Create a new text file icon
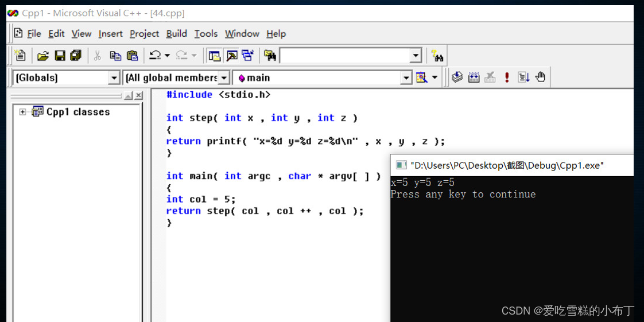The width and height of the screenshot is (644, 322). click(20, 56)
